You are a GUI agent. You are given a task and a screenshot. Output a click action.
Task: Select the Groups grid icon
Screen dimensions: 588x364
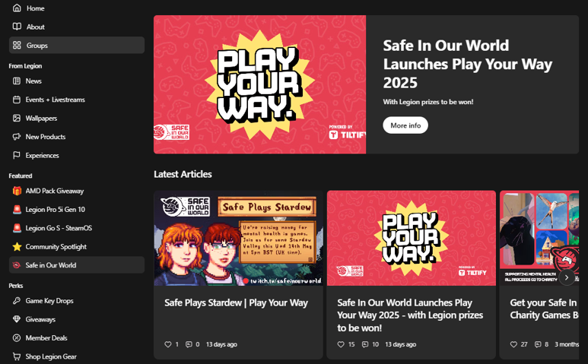pyautogui.click(x=17, y=46)
